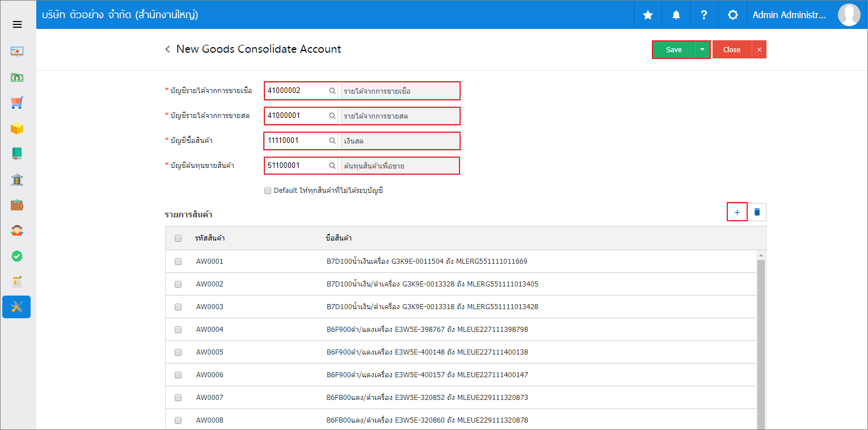Check the row AW0008 checkbox
868x430 pixels.
coord(178,420)
